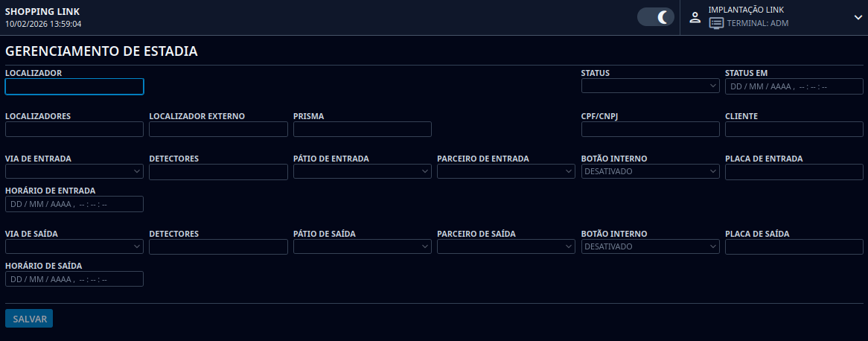Open the Status dropdown

[x=650, y=86]
